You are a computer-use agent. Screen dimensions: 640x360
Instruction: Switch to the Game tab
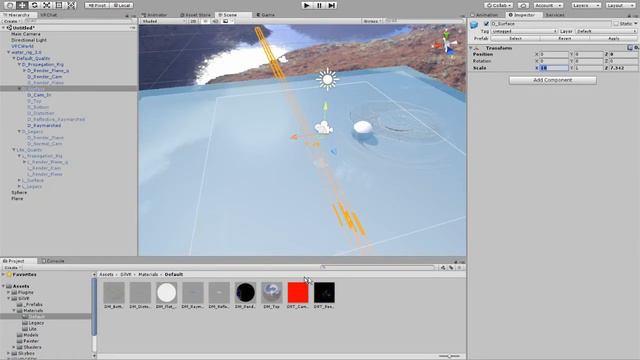click(266, 15)
